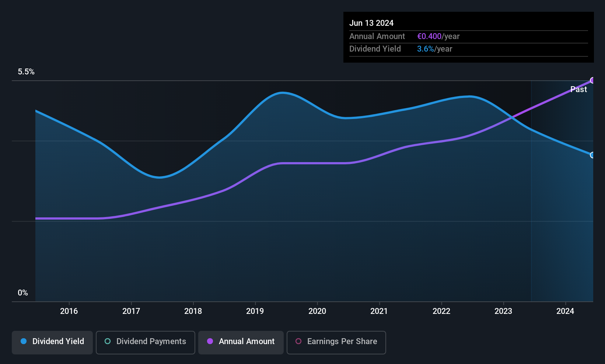Select the blue Dividend Yield endpoint marker
Screen dimensions: 605x364
(593, 155)
